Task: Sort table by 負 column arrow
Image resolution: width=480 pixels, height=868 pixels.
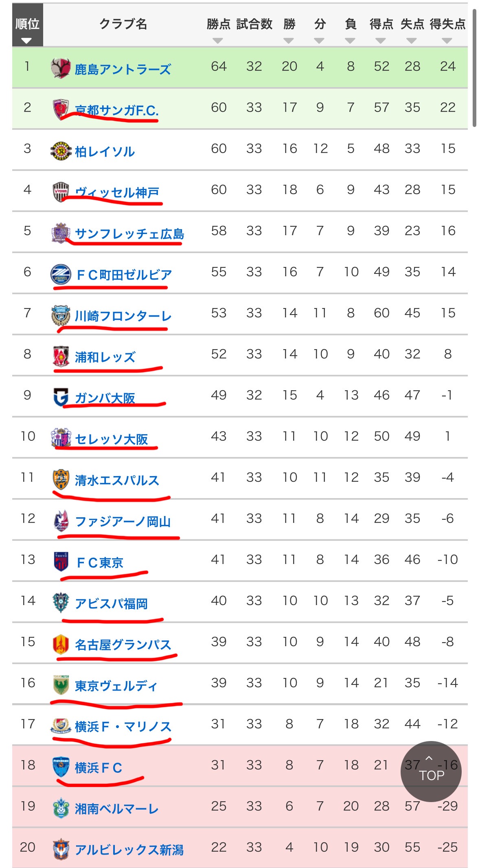Action: tap(350, 41)
